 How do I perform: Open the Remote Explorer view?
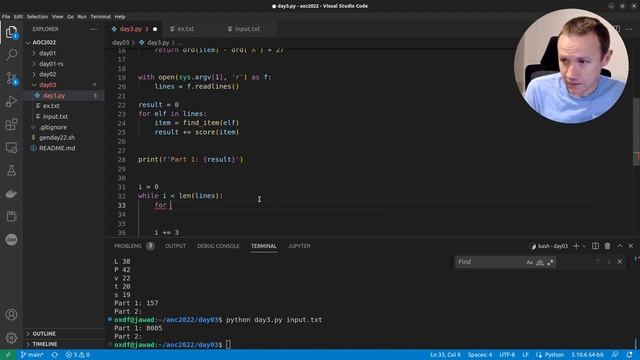tap(11, 147)
